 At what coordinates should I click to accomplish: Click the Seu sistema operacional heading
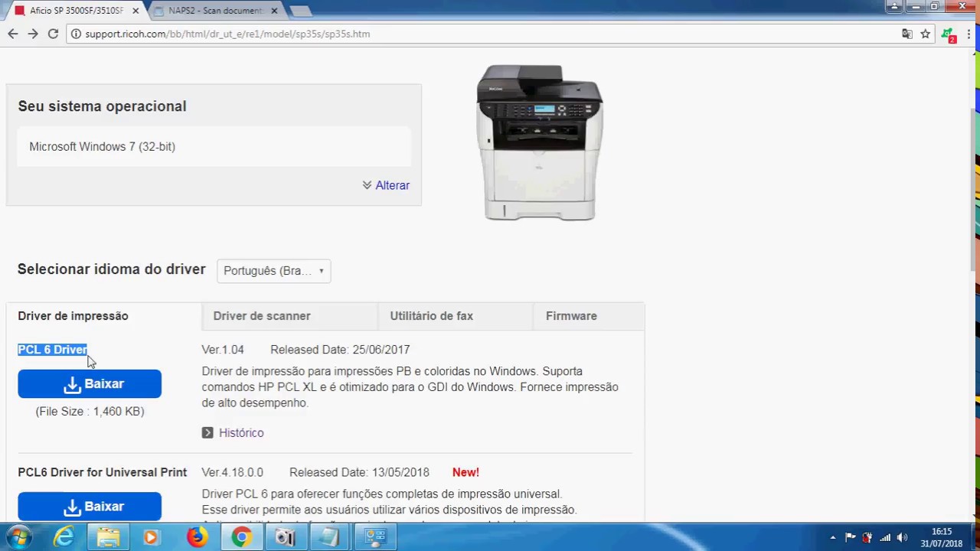pyautogui.click(x=102, y=106)
